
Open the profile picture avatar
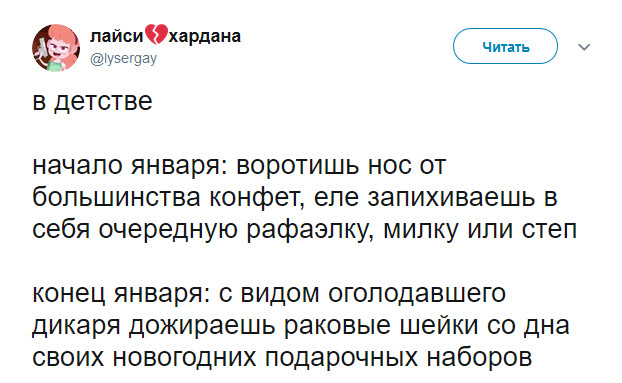(56, 48)
